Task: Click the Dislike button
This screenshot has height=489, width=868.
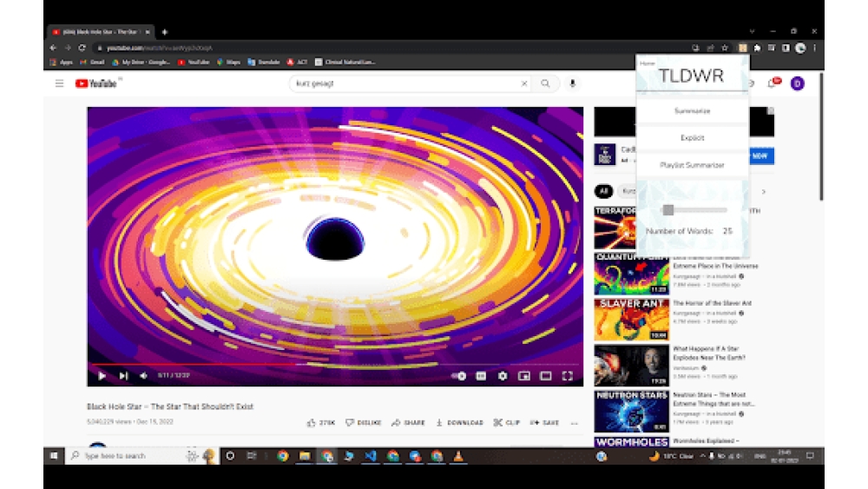Action: [x=364, y=422]
